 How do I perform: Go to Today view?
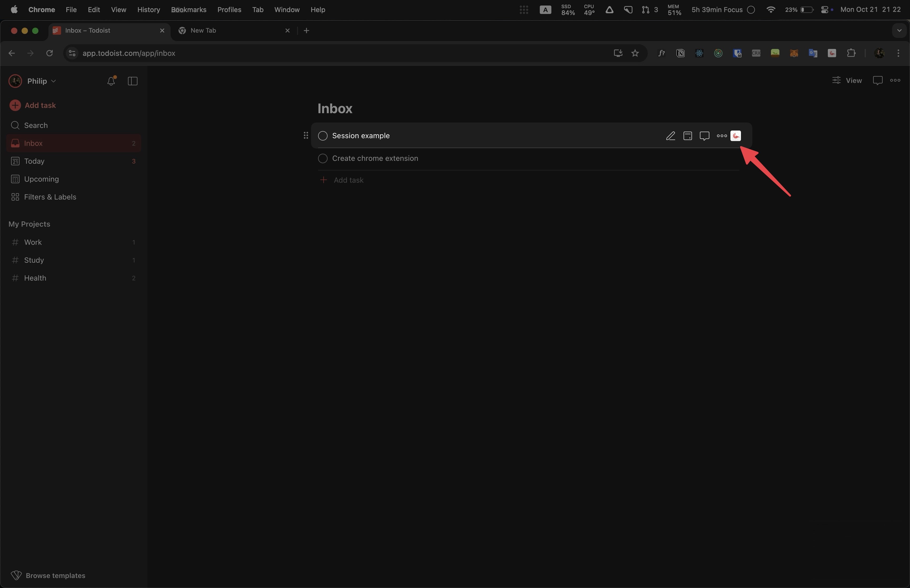[74, 161]
